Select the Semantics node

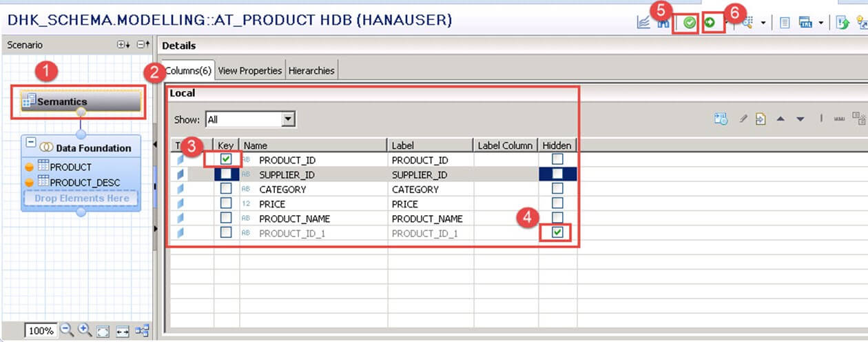pos(81,101)
